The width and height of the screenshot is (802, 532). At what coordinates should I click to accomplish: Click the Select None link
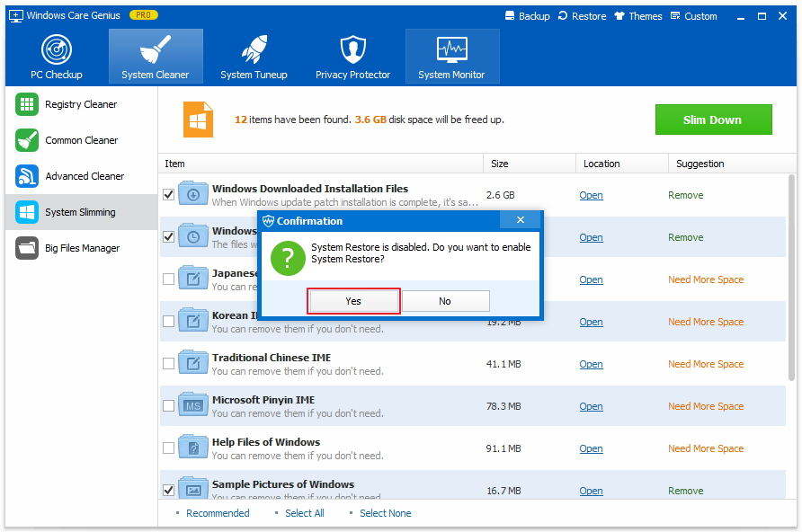[x=385, y=513]
